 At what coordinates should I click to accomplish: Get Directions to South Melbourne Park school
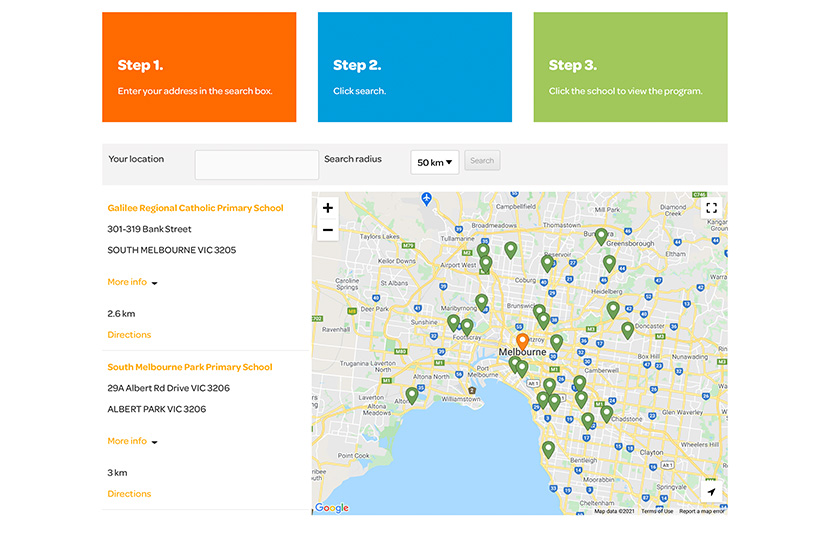[129, 494]
